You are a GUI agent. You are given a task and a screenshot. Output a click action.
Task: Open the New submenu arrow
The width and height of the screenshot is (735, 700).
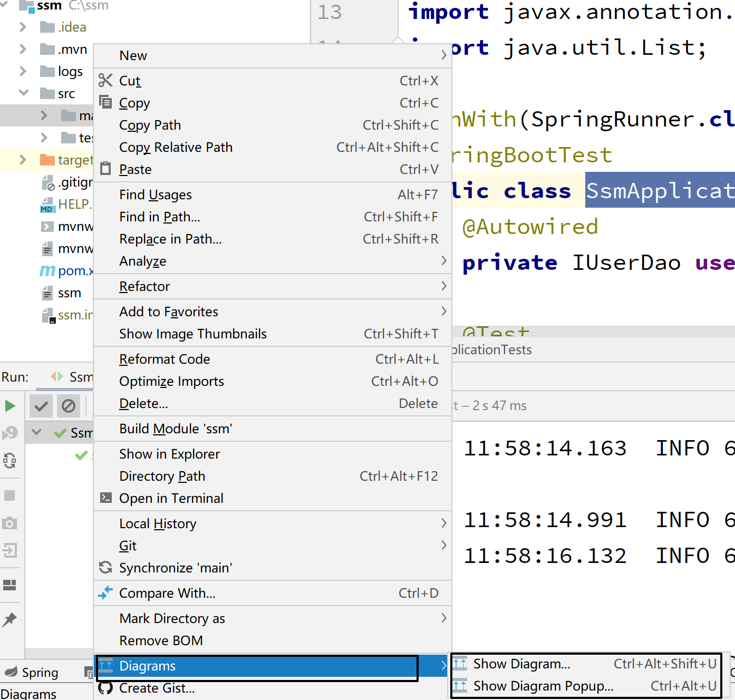click(x=443, y=55)
